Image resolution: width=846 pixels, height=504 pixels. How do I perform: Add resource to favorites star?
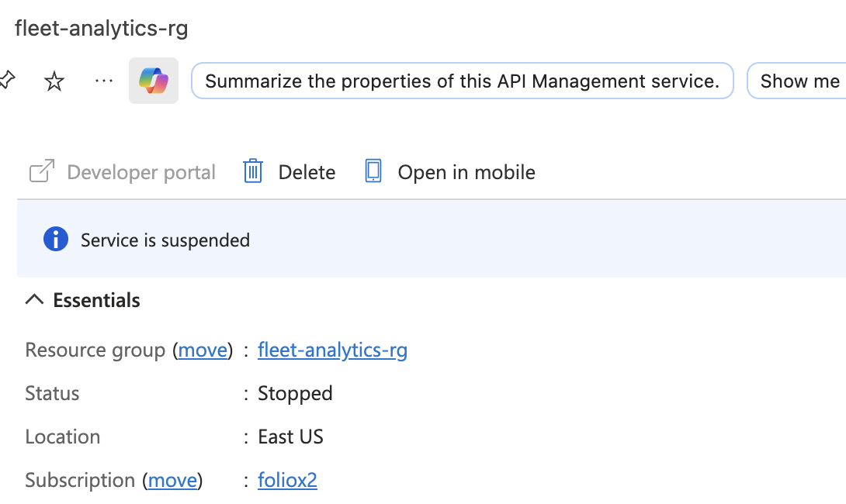click(54, 81)
